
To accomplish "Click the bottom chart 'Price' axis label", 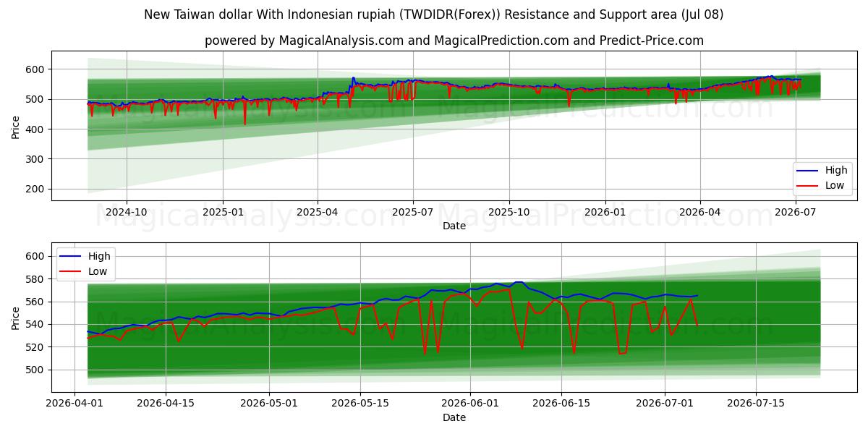I will 16,317.
